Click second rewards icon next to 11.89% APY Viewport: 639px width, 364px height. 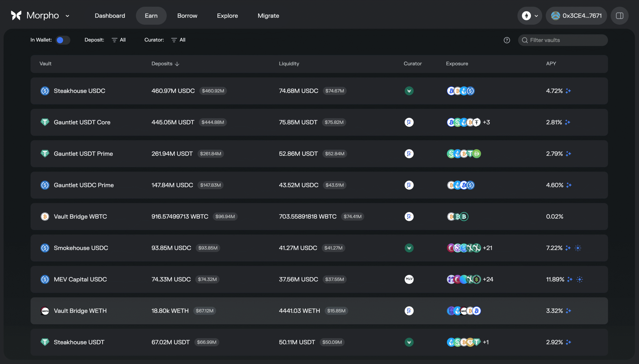(x=580, y=279)
